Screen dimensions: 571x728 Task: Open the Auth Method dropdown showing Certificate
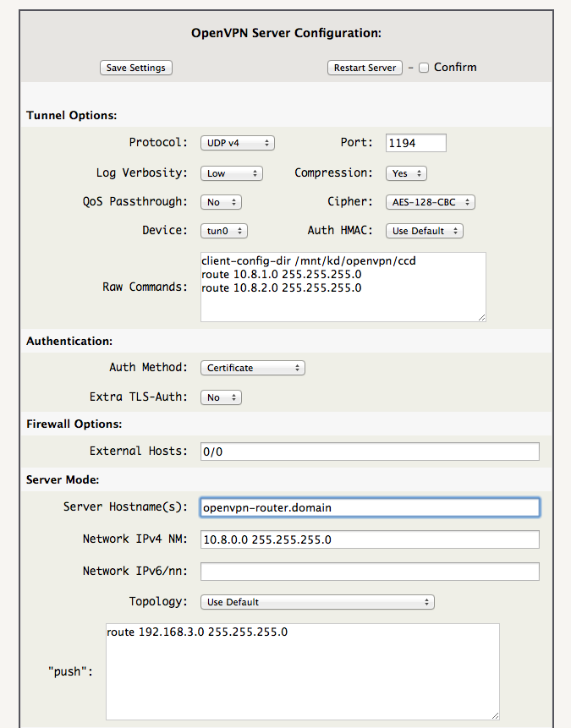(x=253, y=368)
